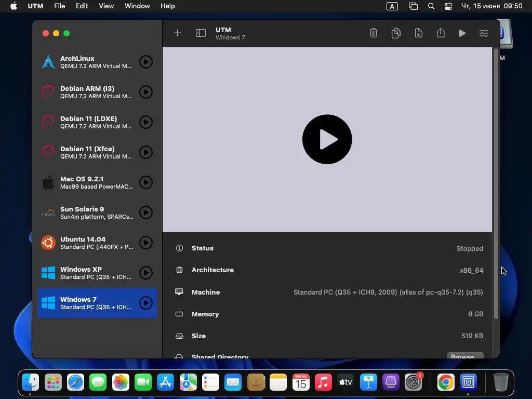Open Photos from the Dock
This screenshot has height=399, width=532.
121,382
